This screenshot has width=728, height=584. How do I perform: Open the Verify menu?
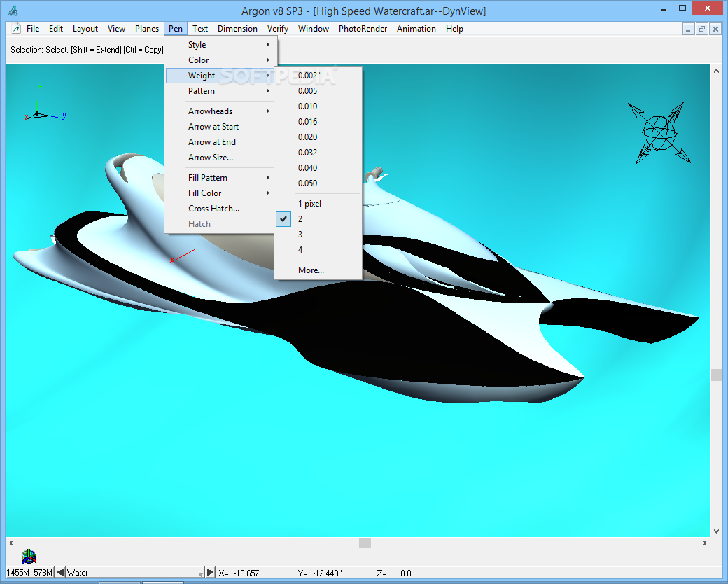click(x=278, y=28)
